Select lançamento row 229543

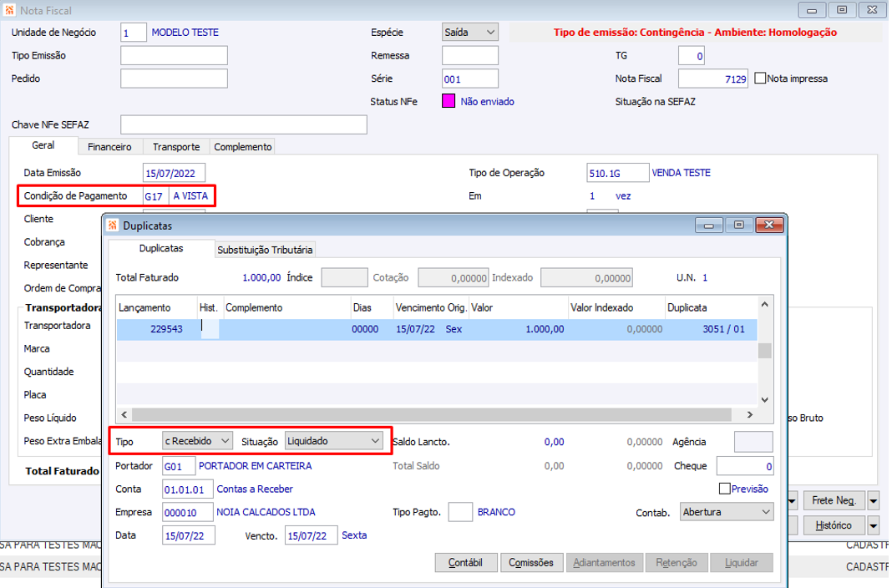pyautogui.click(x=437, y=329)
